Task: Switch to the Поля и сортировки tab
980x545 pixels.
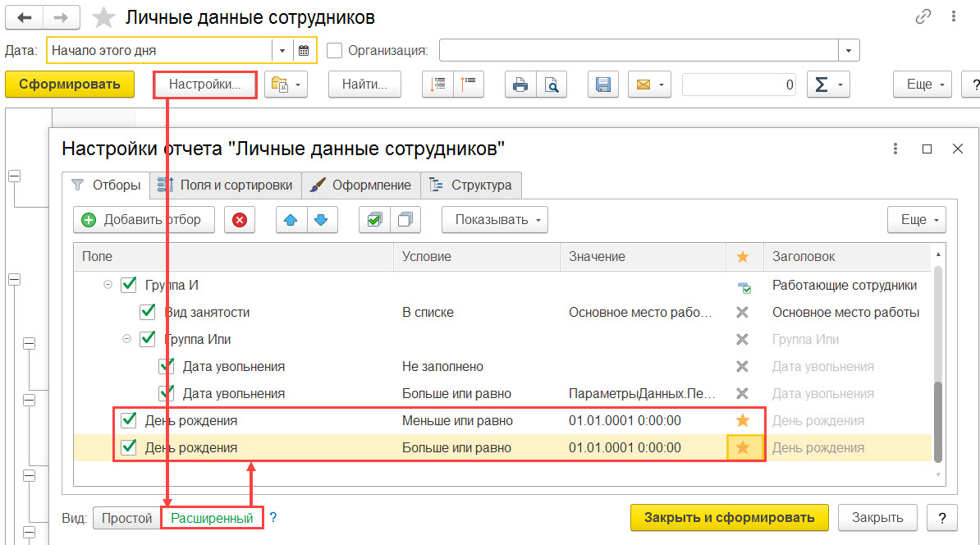Action: pyautogui.click(x=226, y=185)
